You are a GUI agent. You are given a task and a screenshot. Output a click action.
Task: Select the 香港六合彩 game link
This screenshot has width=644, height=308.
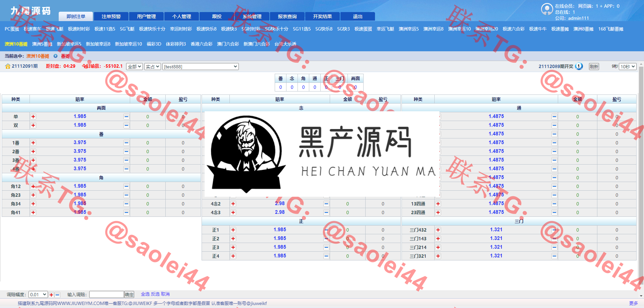(x=202, y=44)
